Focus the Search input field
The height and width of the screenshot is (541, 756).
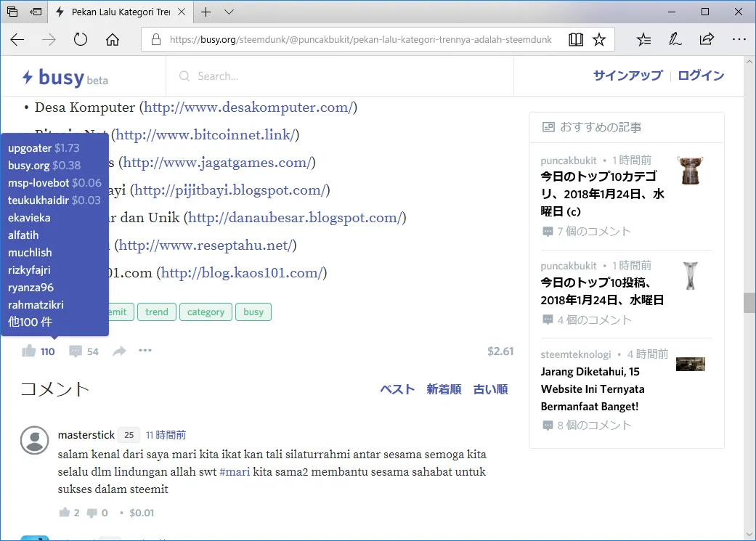(x=340, y=76)
